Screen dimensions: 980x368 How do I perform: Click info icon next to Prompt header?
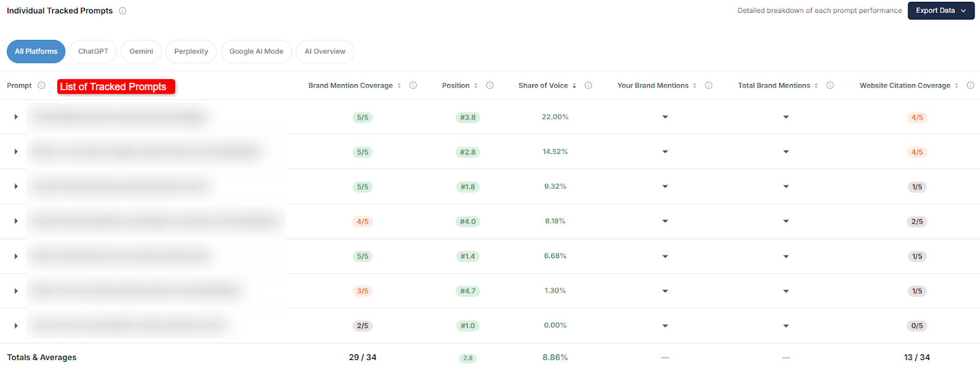pyautogui.click(x=42, y=85)
